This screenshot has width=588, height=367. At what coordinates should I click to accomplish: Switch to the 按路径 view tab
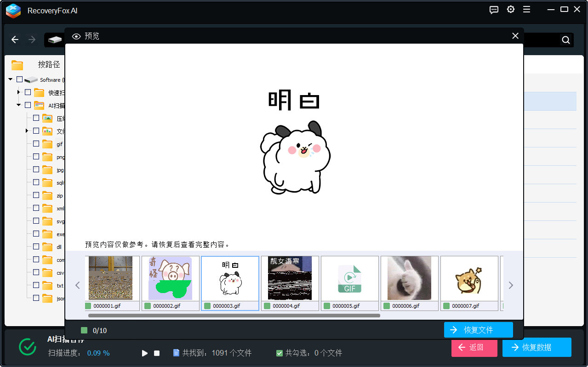[49, 64]
